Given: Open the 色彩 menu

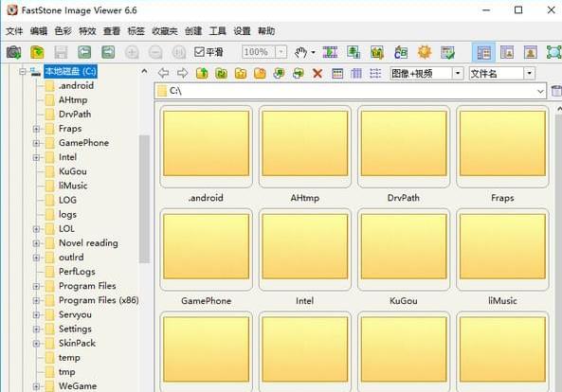Looking at the screenshot, I should pos(63,31).
